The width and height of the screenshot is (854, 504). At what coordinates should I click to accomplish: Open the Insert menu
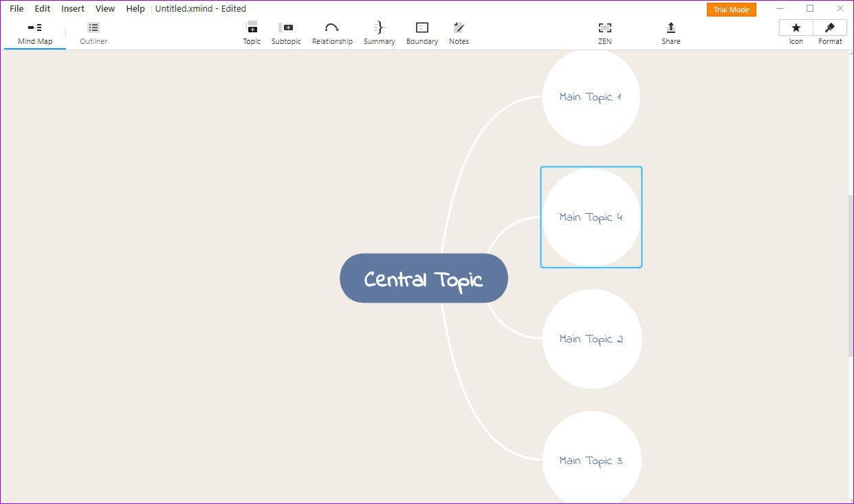73,9
